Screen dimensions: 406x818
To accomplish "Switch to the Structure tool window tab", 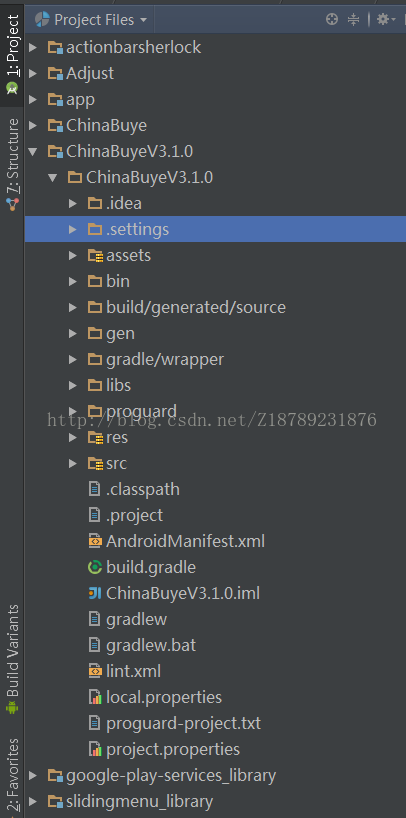I will [x=13, y=164].
